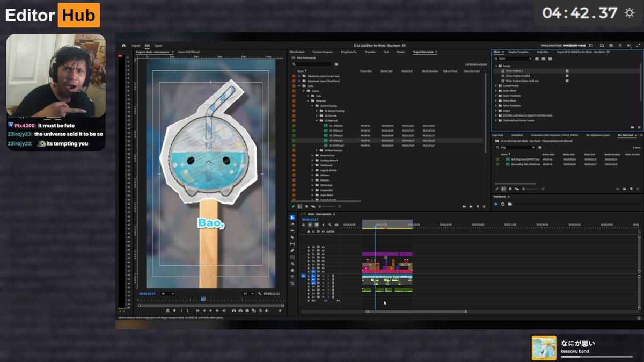This screenshot has height=362, width=644.
Task: Open the Workspaces icon at top right
Action: [591, 46]
